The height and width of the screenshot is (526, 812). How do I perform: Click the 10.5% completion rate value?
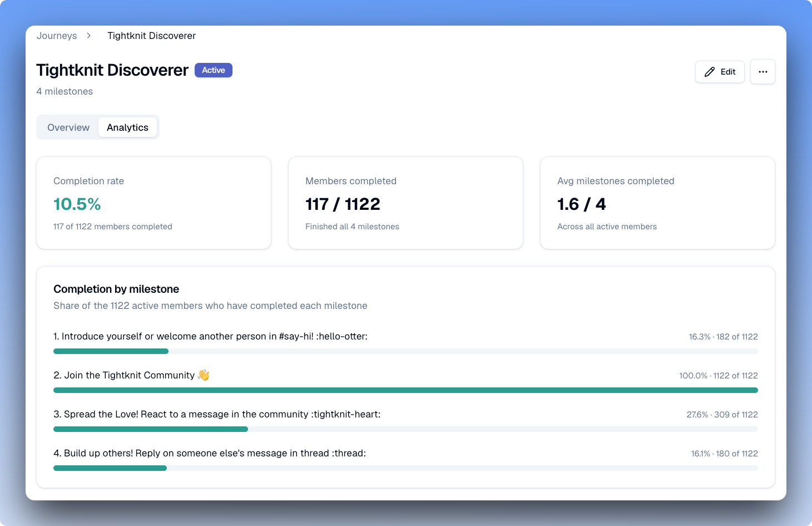(x=77, y=204)
